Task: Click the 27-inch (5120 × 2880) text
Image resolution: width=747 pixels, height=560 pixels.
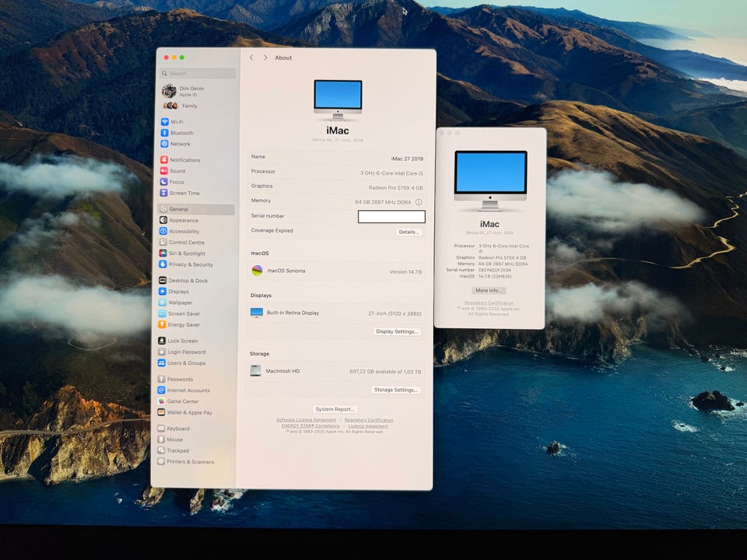Action: pos(395,313)
